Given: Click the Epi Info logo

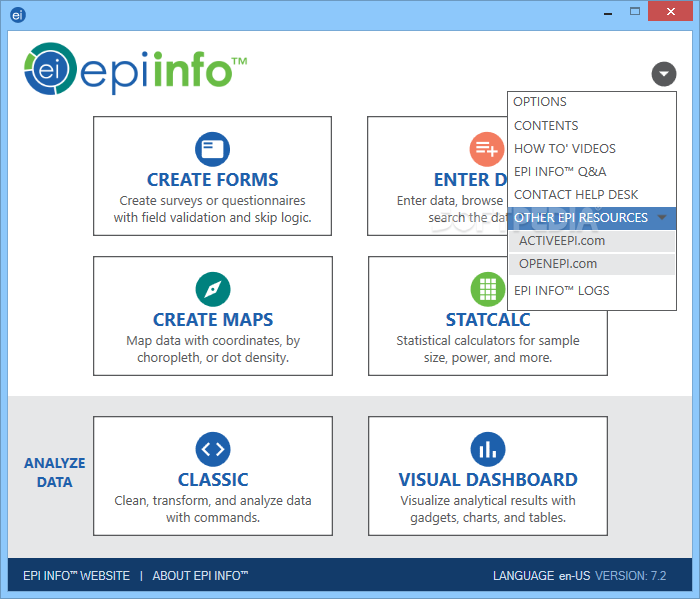Looking at the screenshot, I should (x=135, y=69).
